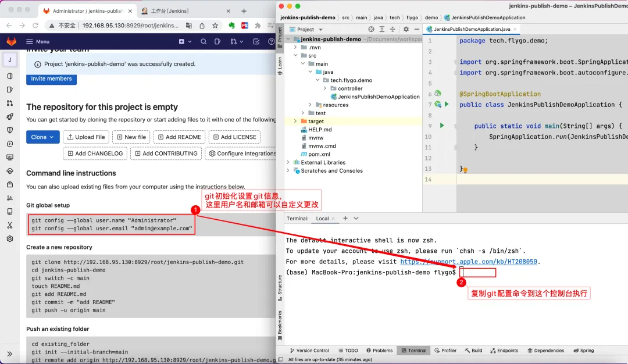
Task: Toggle the Version Control tool window
Action: (309, 351)
